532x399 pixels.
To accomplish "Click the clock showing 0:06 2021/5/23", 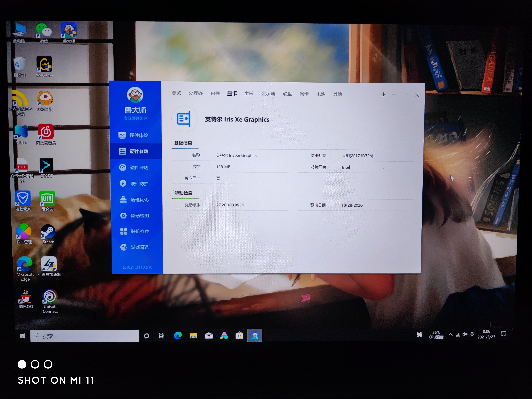I will [486, 334].
